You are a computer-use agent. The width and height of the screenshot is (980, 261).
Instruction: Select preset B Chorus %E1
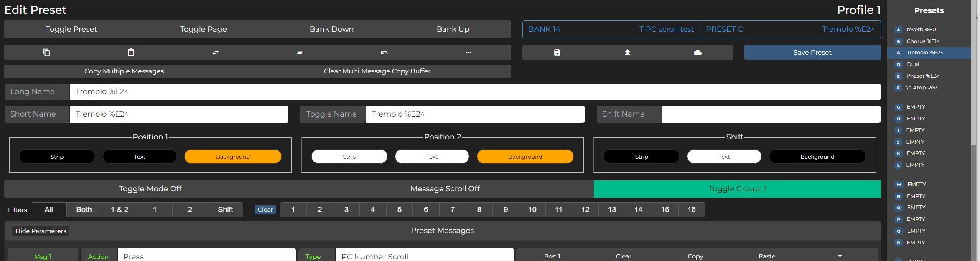[929, 41]
